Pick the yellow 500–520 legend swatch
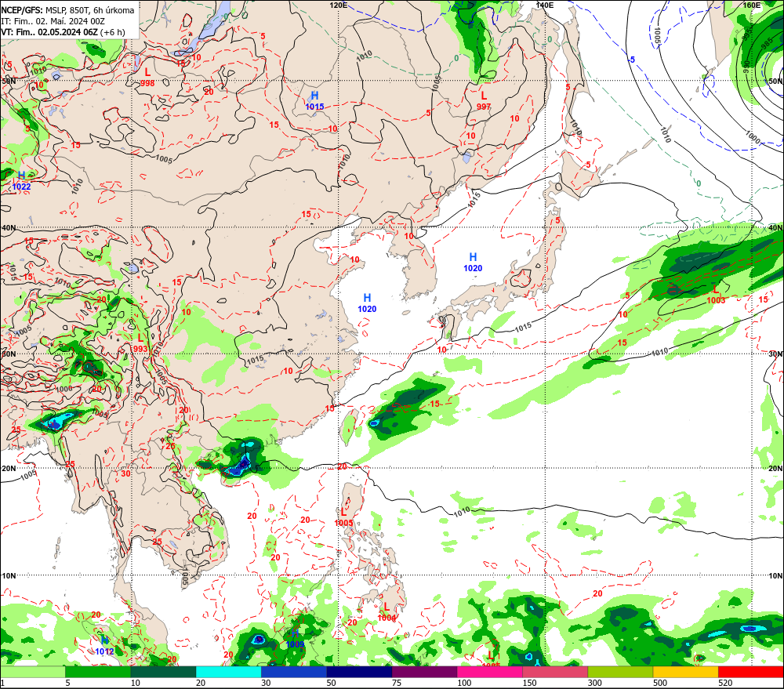Screen dimensions: 784x689 click(686, 672)
